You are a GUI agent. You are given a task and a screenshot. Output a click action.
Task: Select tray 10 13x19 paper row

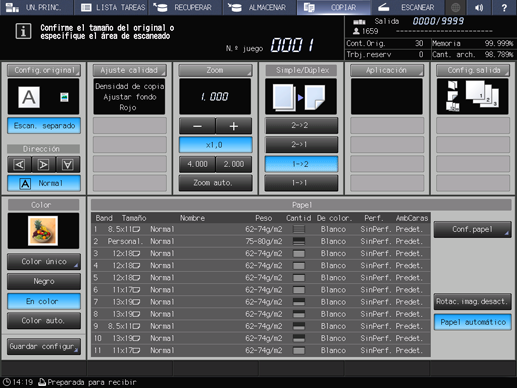coord(261,338)
